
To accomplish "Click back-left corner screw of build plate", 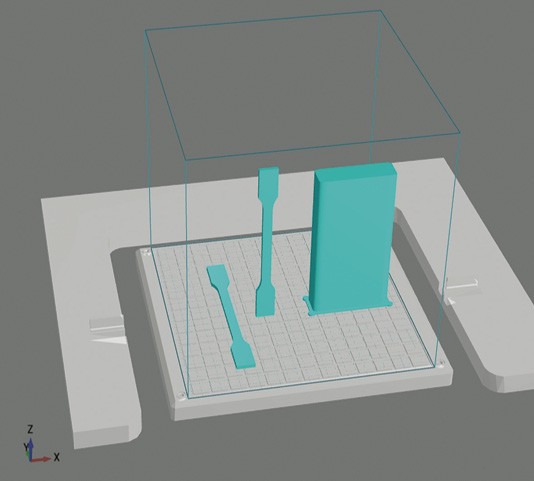I will point(146,252).
